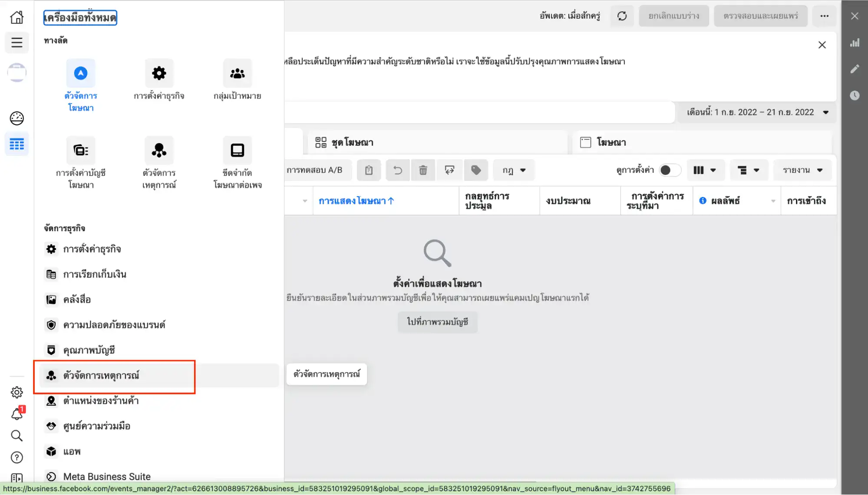Expand the columns layout dropdown
This screenshot has height=495, width=868.
click(704, 170)
